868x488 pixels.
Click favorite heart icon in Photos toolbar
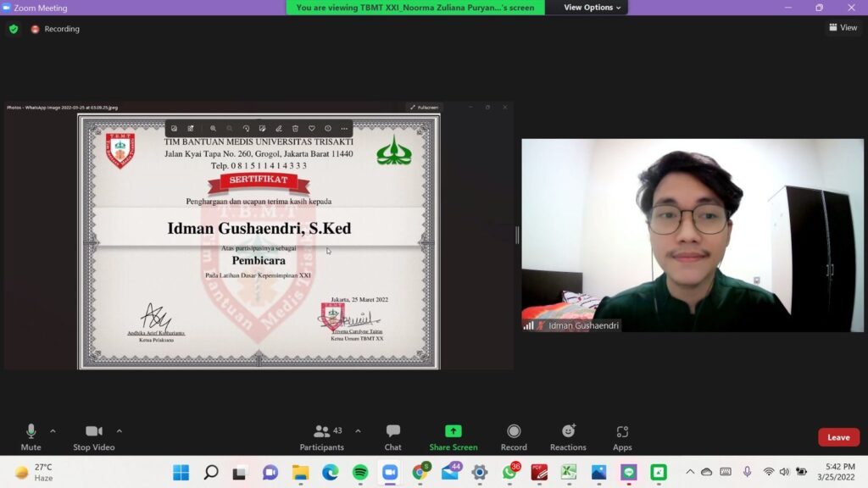pos(312,129)
